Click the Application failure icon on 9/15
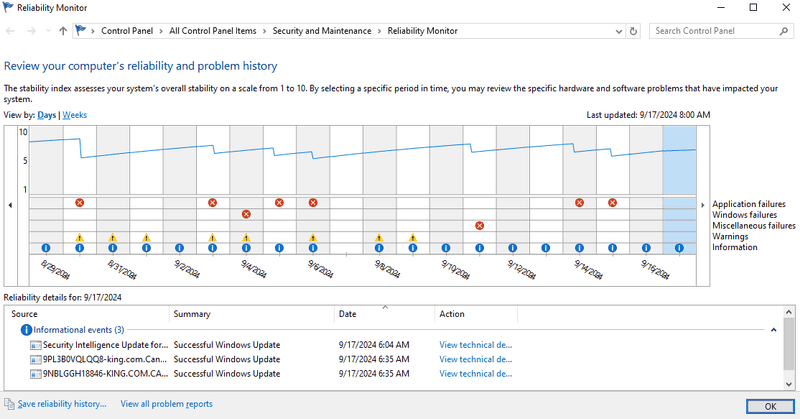 (x=613, y=202)
